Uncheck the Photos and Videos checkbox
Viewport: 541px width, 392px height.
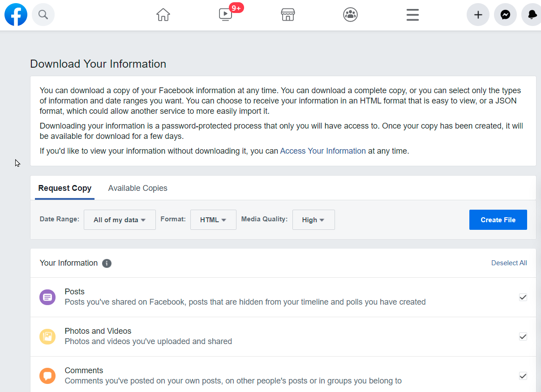point(523,336)
